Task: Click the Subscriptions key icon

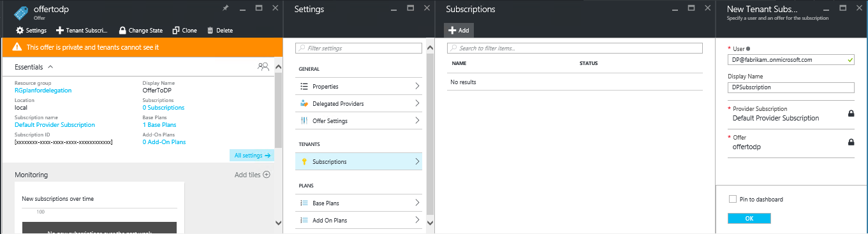Action: [x=305, y=161]
